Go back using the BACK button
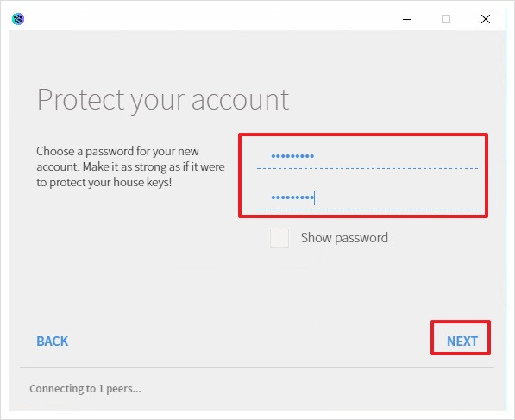 [53, 342]
